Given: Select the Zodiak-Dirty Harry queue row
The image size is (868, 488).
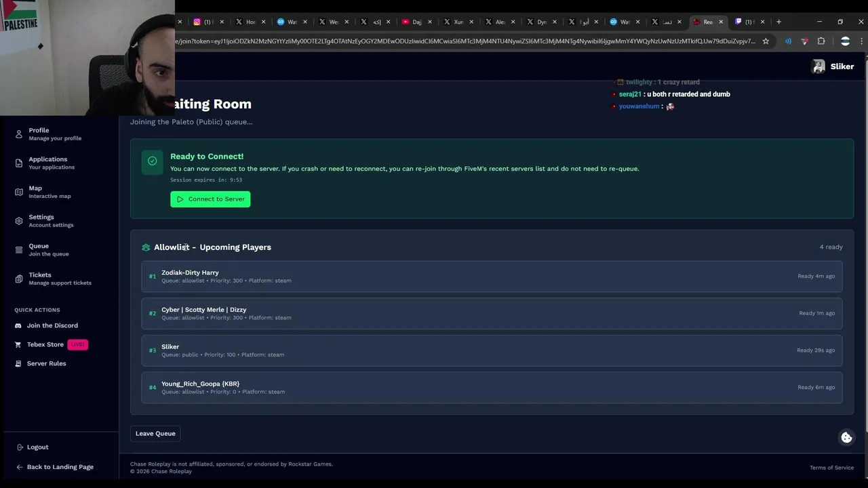Looking at the screenshot, I should (x=492, y=277).
